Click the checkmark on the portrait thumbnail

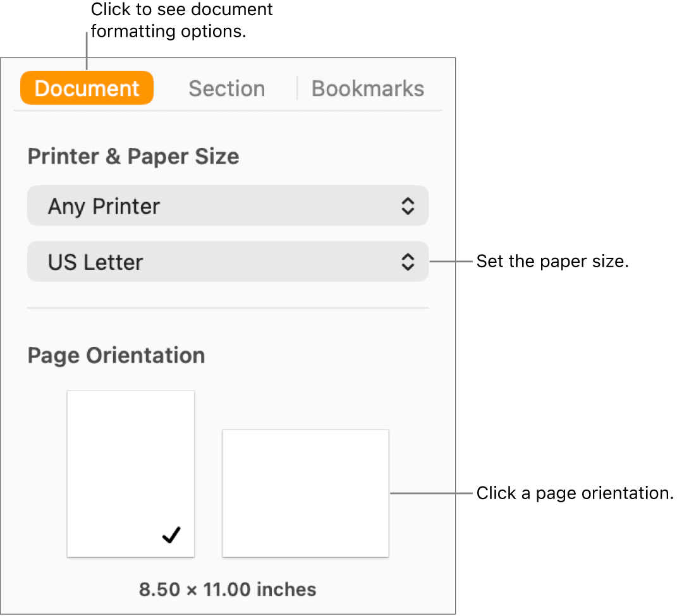pos(169,536)
